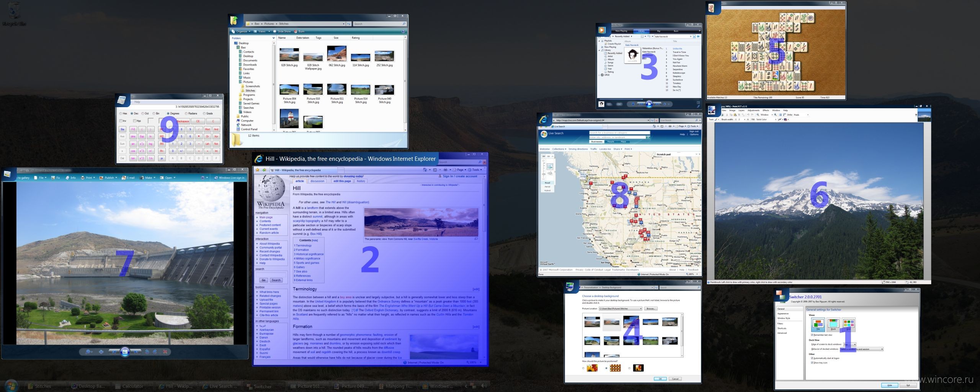Switch to edit this page tab on Wikipedia
Viewport: 980px width, 392px height.
[342, 181]
